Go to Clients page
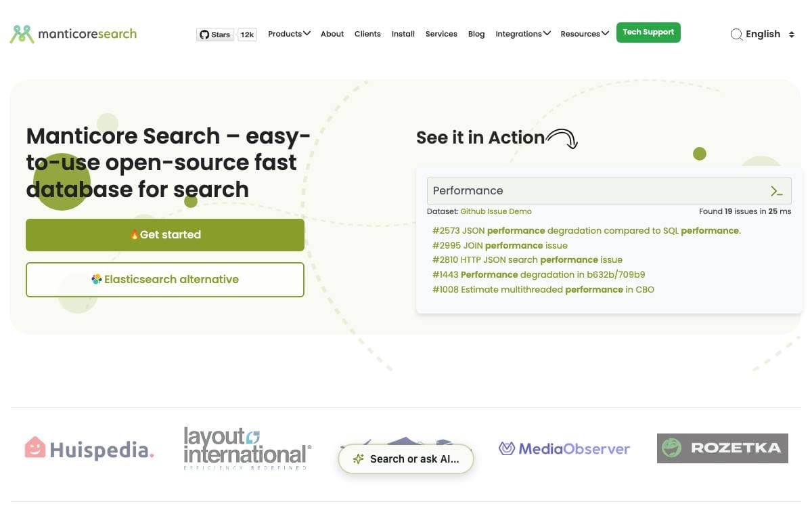This screenshot has width=812, height=508. coord(367,34)
